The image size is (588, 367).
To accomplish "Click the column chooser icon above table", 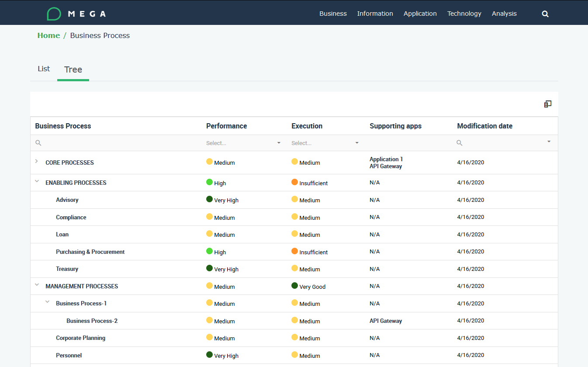I will pyautogui.click(x=547, y=104).
